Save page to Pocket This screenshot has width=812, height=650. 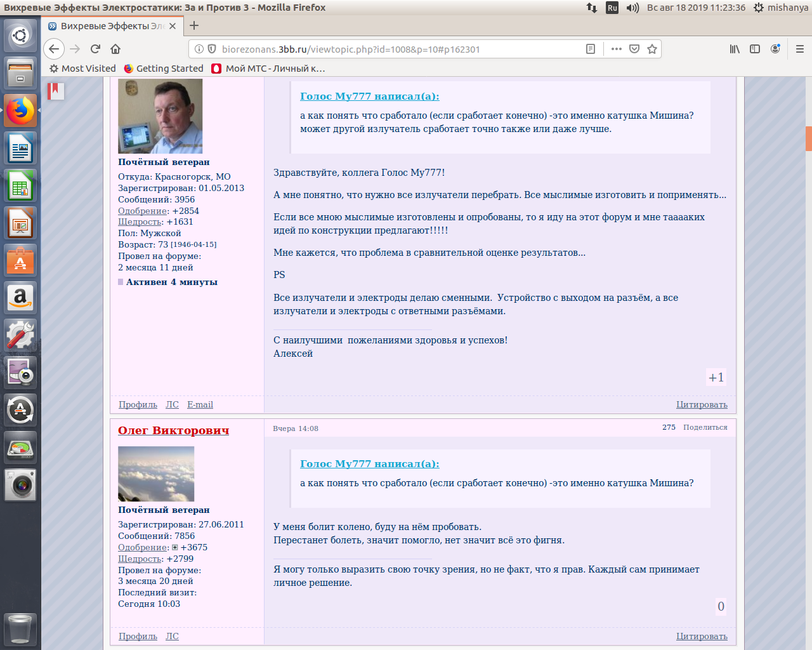tap(634, 49)
